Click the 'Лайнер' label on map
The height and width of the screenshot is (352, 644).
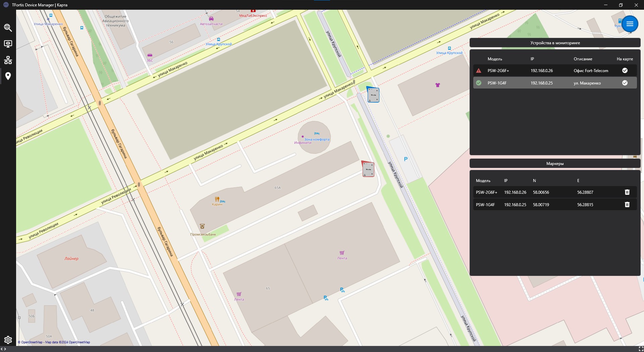(x=71, y=258)
